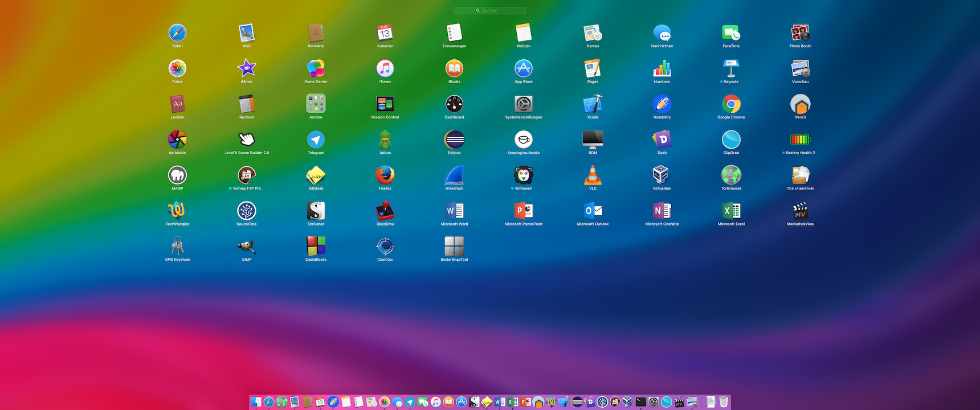Start Wireshark from Launchpad
The width and height of the screenshot is (980, 410).
pyautogui.click(x=454, y=175)
